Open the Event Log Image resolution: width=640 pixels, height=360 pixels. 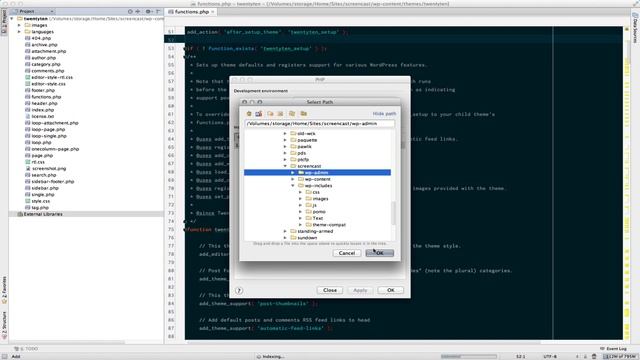pyautogui.click(x=613, y=349)
